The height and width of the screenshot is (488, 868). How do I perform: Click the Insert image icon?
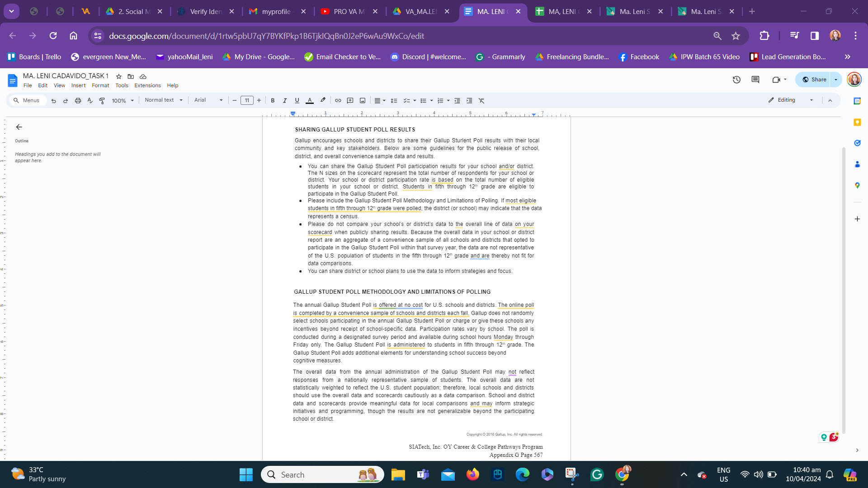(363, 100)
